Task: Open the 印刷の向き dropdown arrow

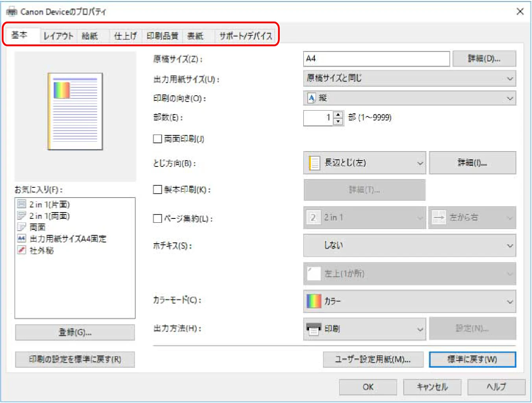Action: click(x=510, y=98)
